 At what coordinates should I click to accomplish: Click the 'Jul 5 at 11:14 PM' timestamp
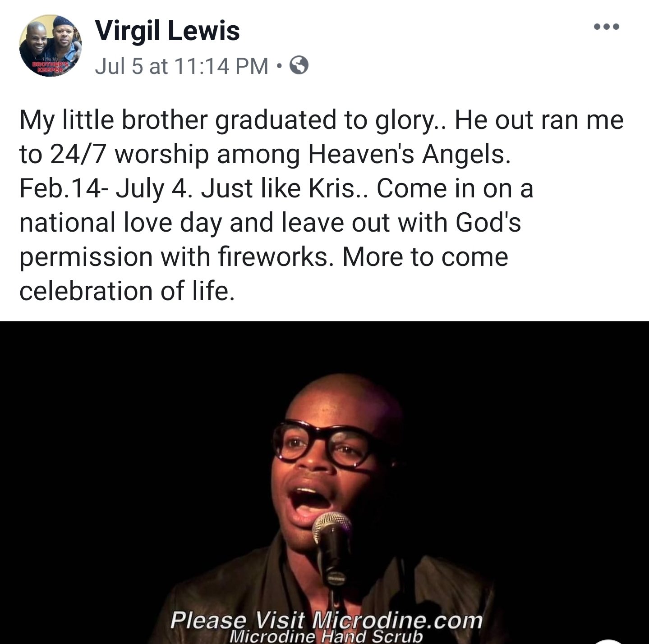pyautogui.click(x=182, y=66)
